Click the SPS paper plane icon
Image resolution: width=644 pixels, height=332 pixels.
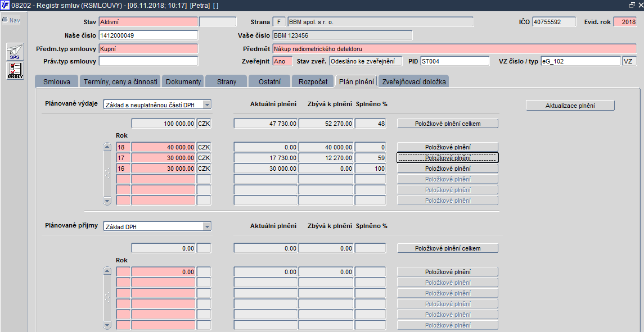tap(15, 52)
